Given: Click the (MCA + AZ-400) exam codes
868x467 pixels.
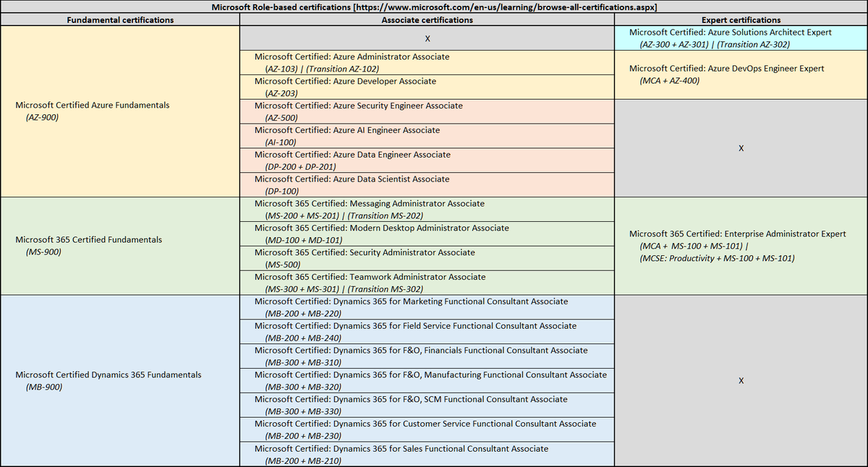Looking at the screenshot, I should point(670,80).
